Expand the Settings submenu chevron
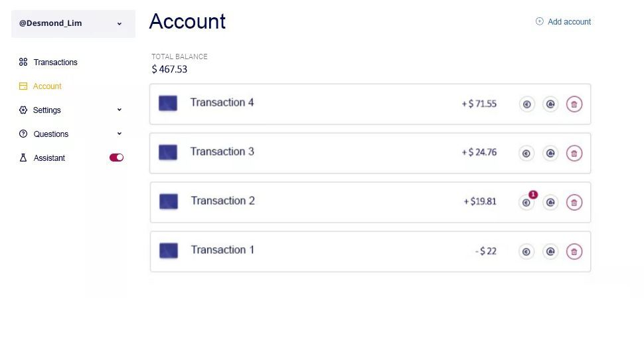Image resolution: width=644 pixels, height=341 pixels. click(x=120, y=110)
